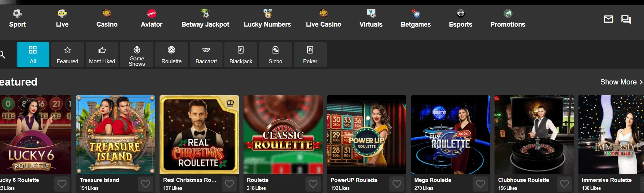Click the Mega Roulette title text
Screen dimensions: 644x193
coord(433,180)
